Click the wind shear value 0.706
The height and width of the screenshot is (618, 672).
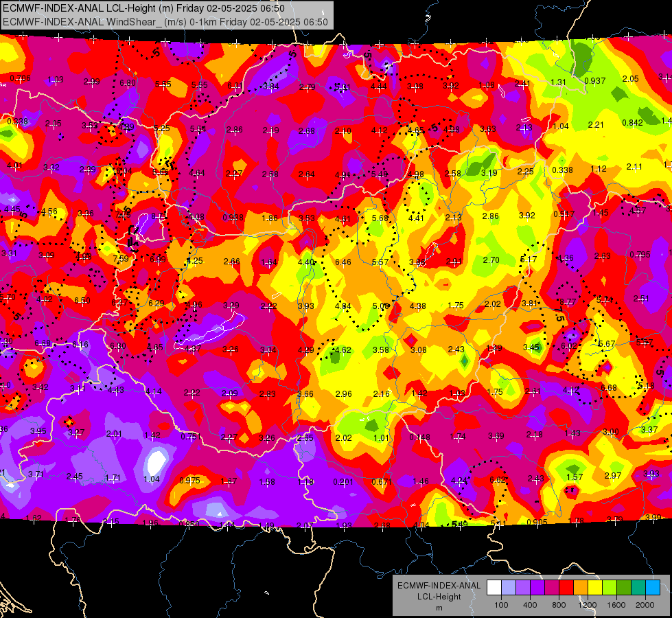pyautogui.click(x=20, y=78)
